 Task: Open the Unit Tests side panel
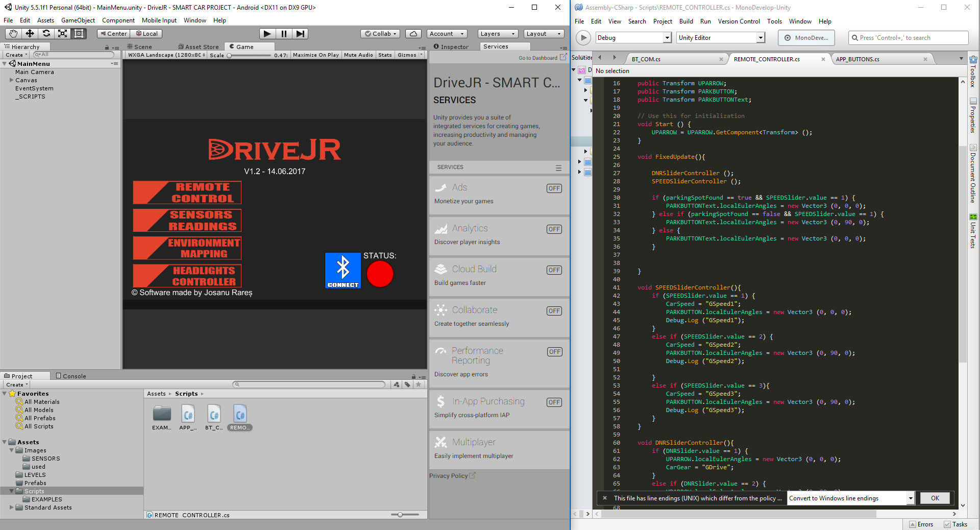pyautogui.click(x=973, y=231)
